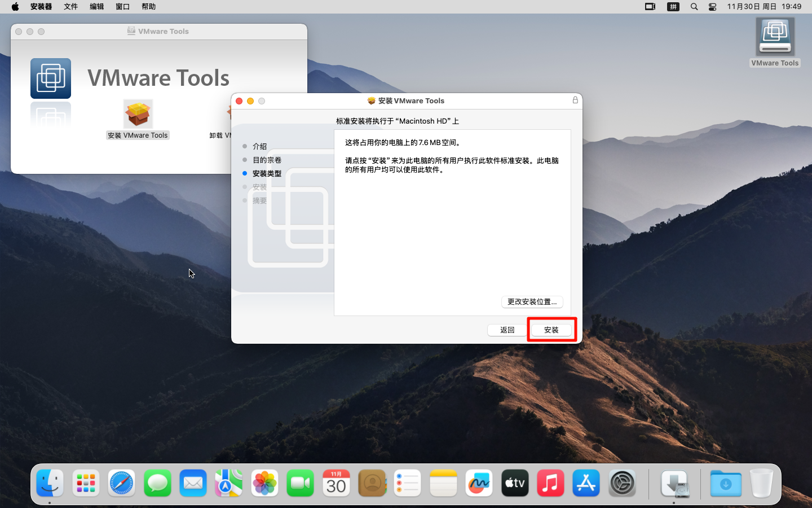Click the large VMware Tools logo icon
Viewport: 812px width, 508px height.
(51, 78)
